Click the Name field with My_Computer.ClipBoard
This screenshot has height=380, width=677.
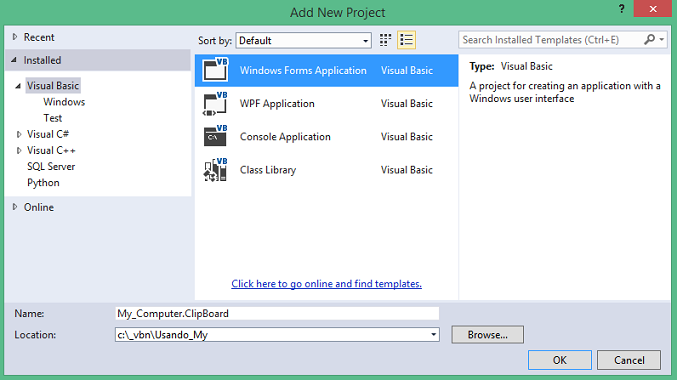coord(277,314)
